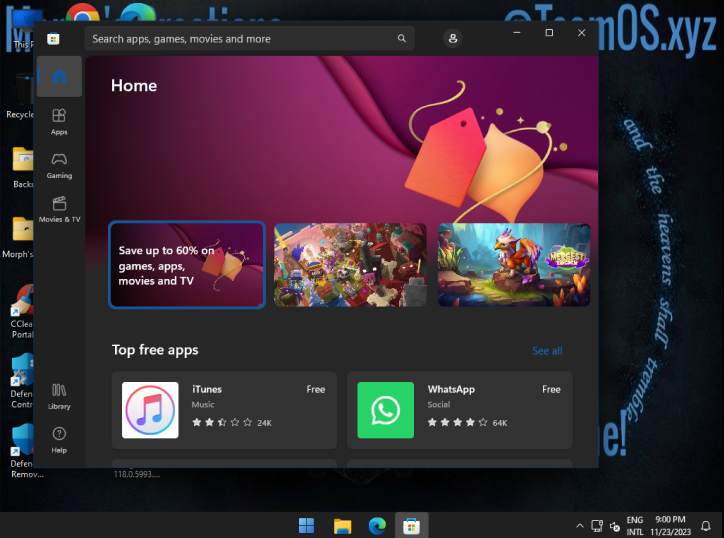Select the CCleaner Portable desktop shortcut
Image resolution: width=724 pixels, height=538 pixels.
[x=22, y=312]
